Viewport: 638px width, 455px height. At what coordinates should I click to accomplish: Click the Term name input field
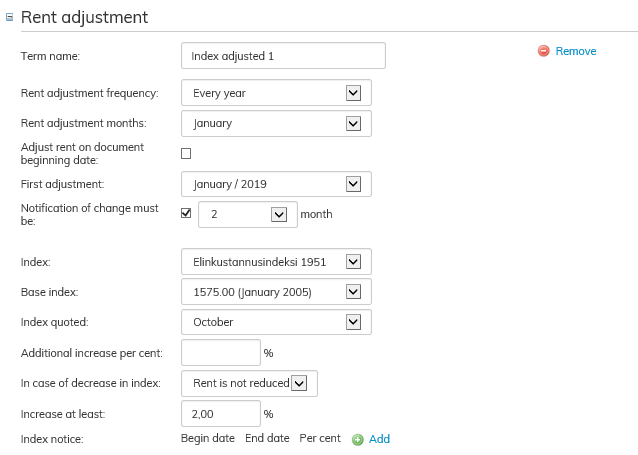[283, 56]
